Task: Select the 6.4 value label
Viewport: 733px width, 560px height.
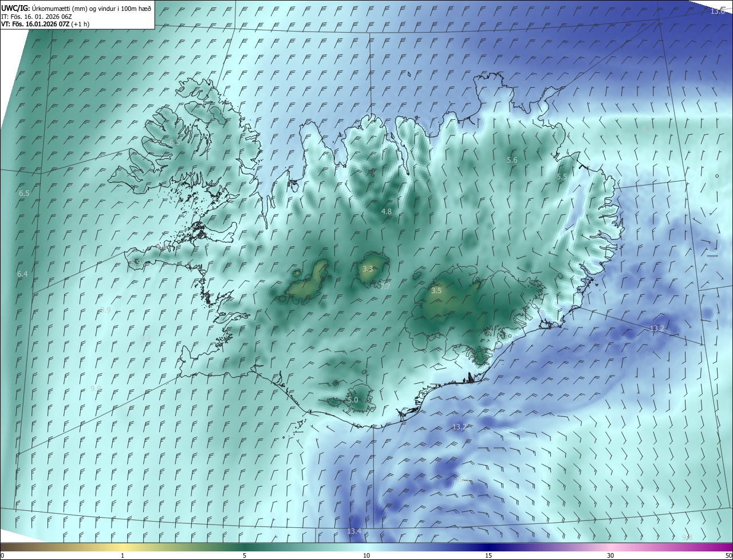Action: tap(22, 274)
